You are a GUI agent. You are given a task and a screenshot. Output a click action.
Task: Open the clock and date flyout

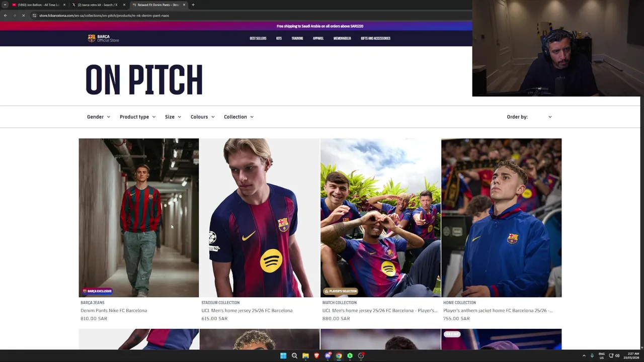click(x=632, y=356)
